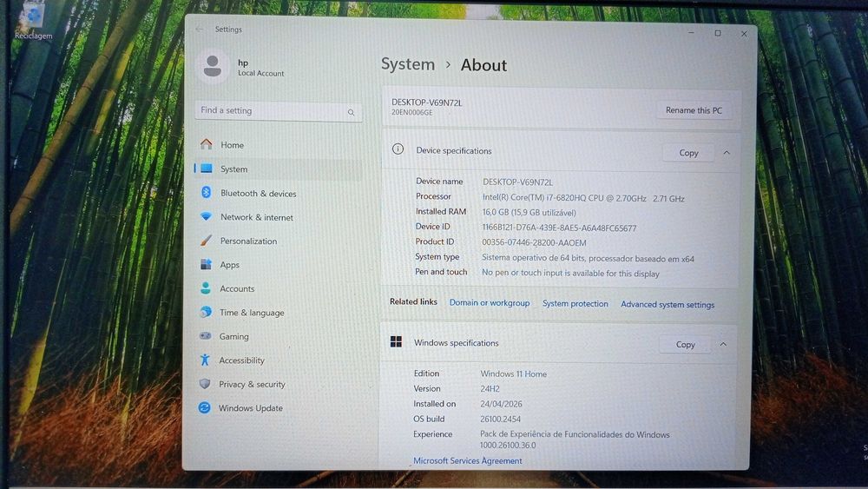868x489 pixels.
Task: Click the Bluetooth icon in the sidebar
Action: pyautogui.click(x=206, y=192)
